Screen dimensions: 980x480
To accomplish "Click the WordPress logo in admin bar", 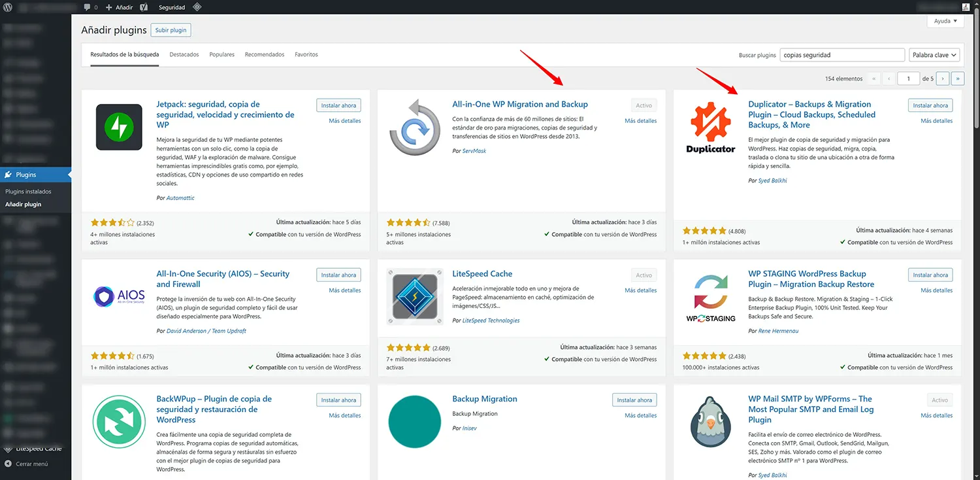I will [x=8, y=7].
